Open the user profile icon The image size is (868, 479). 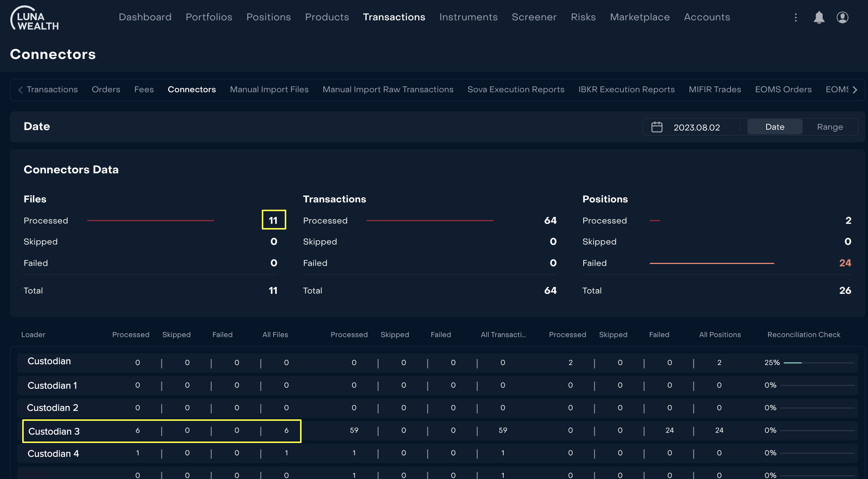tap(842, 17)
